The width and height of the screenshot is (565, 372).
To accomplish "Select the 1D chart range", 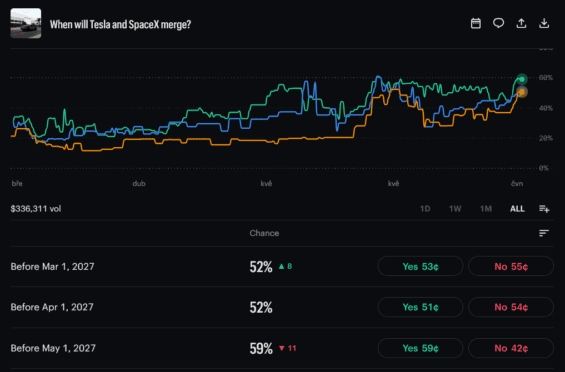I will click(425, 209).
